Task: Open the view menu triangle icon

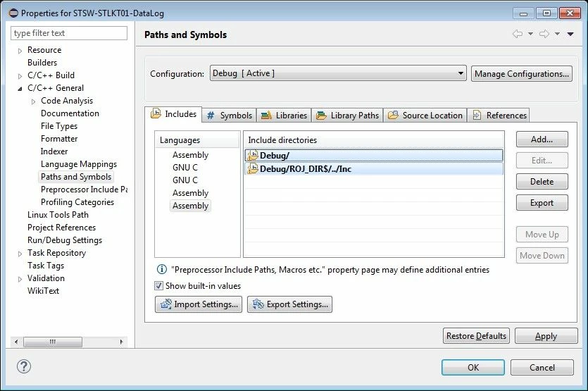Action: (570, 34)
